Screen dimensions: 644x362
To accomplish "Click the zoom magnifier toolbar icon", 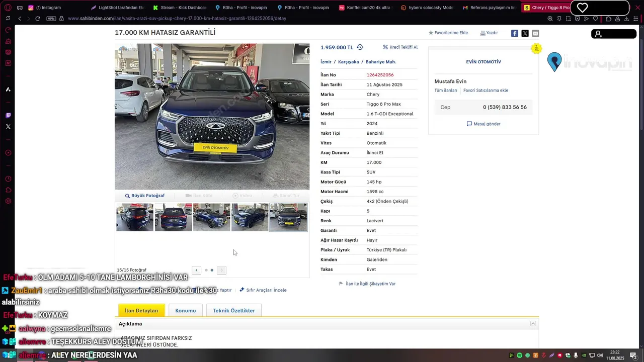I will (550, 19).
